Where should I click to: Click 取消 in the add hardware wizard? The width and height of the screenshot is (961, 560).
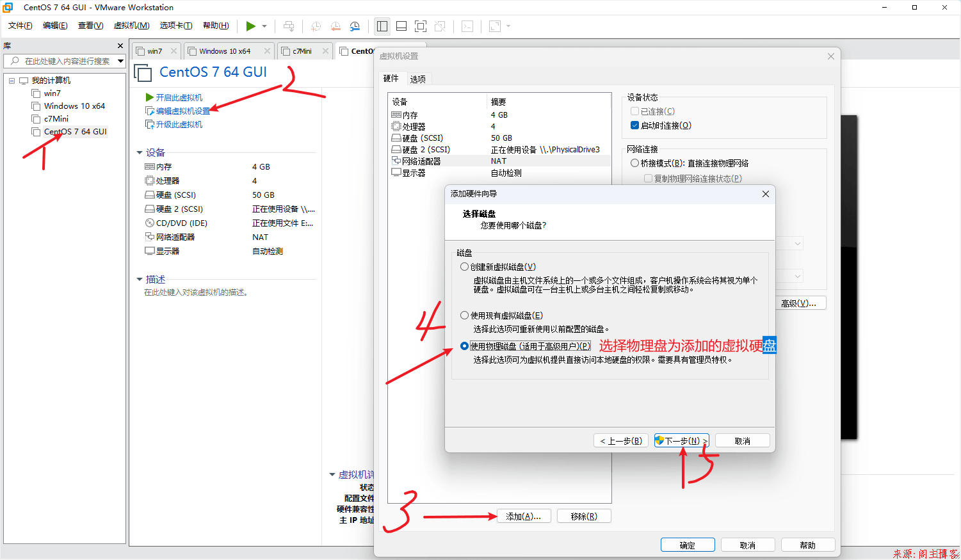[743, 441]
